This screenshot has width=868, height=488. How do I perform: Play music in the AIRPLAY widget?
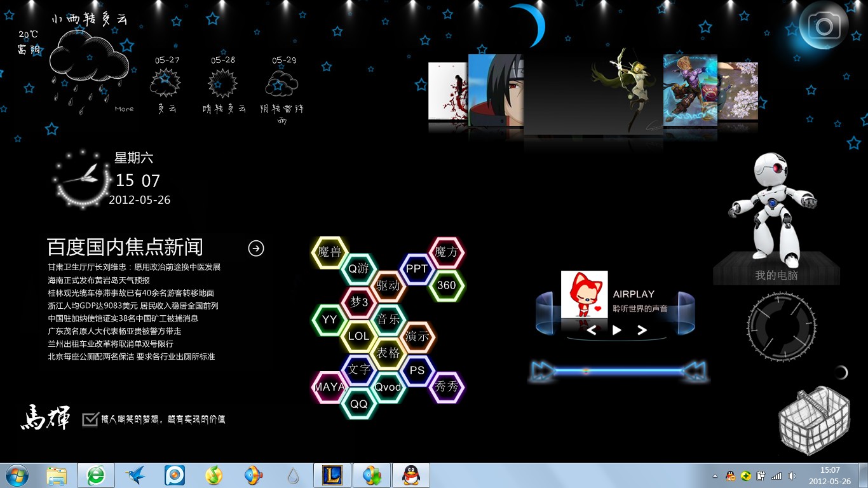coord(616,330)
